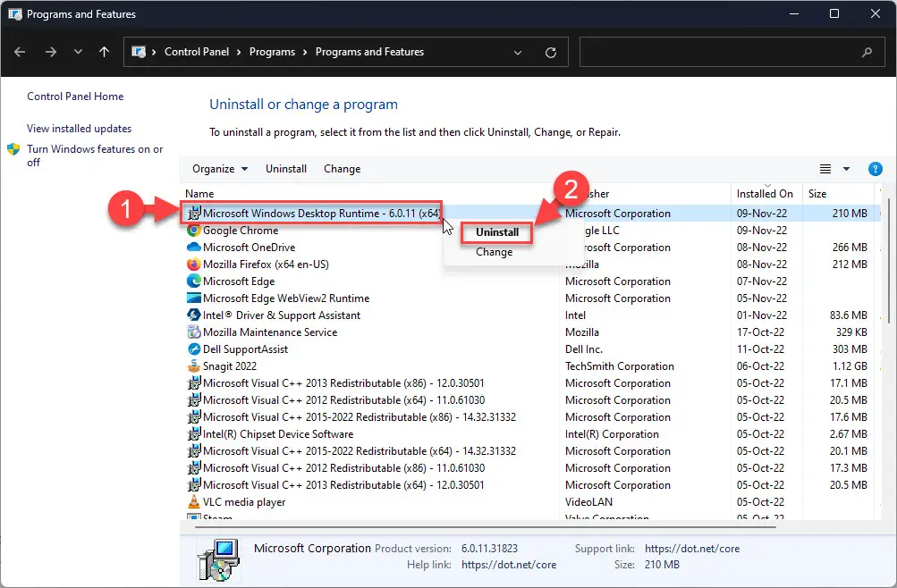Click the 329 KB size cell

[x=851, y=332]
